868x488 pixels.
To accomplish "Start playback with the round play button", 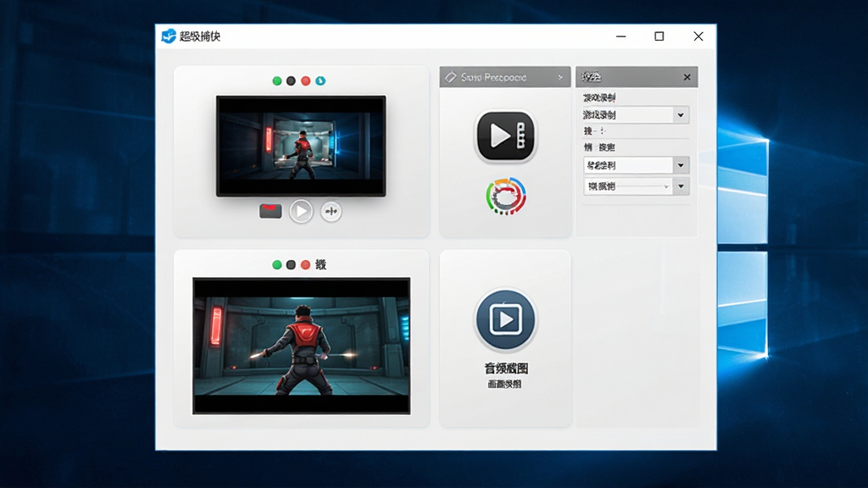I will [x=301, y=211].
